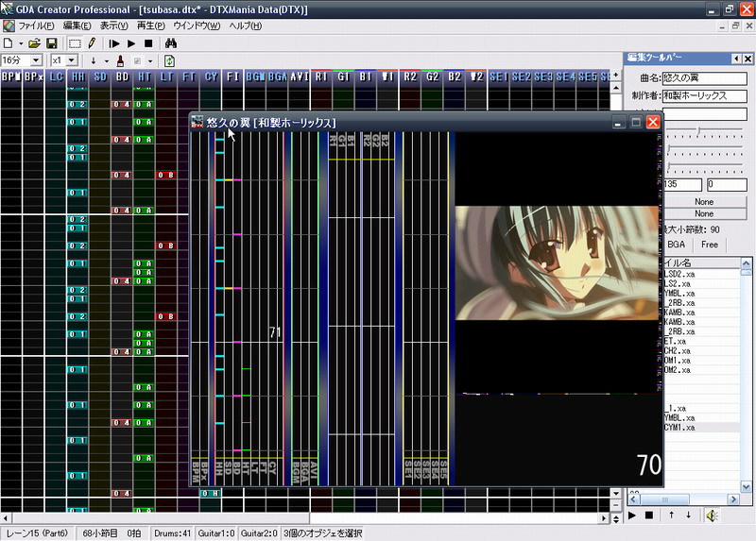Stop playback in main toolbar
Screen dimensions: 756x541
pos(148,43)
